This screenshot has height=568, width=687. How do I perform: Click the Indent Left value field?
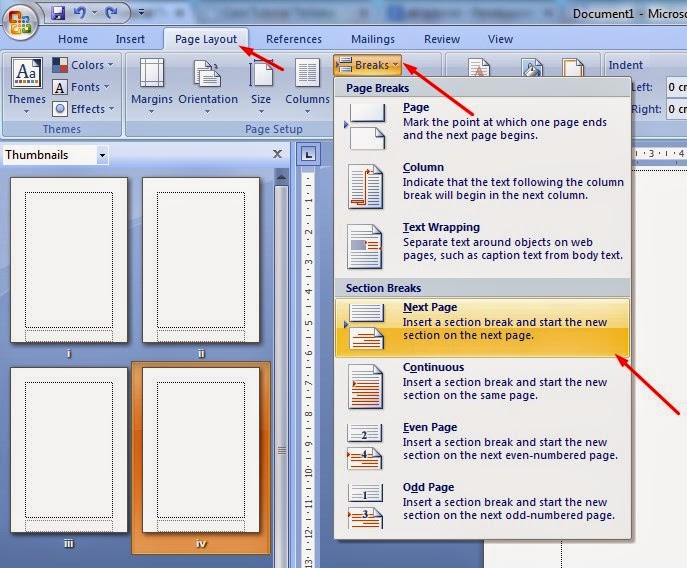(676, 87)
